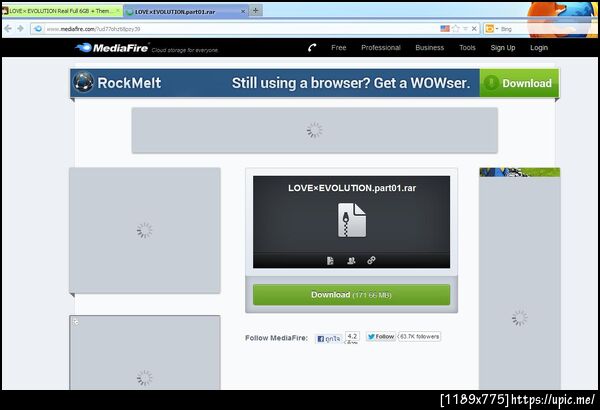The image size is (600, 410).
Task: Click the LOVE×EVOLUTION.part01.rar file name
Action: [x=352, y=188]
